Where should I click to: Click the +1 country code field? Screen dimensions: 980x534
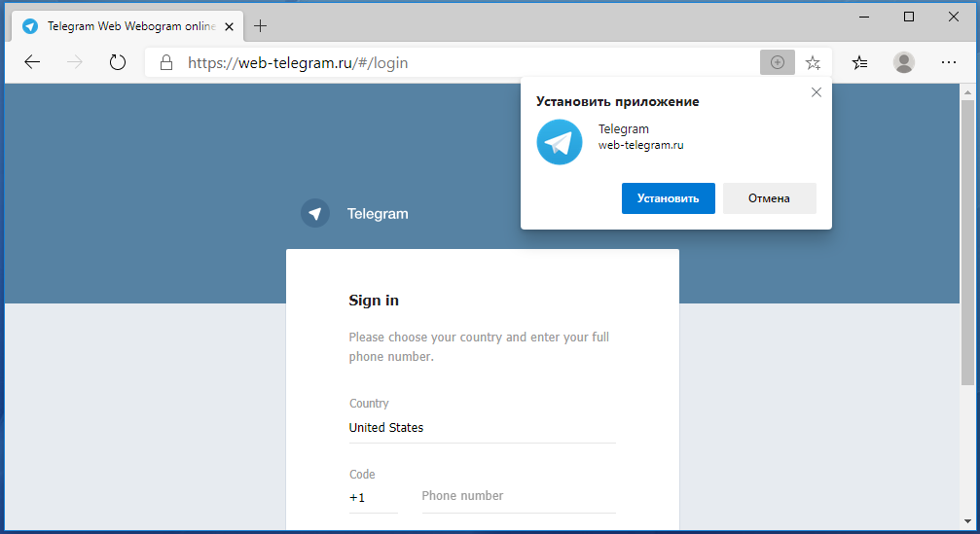tap(373, 498)
